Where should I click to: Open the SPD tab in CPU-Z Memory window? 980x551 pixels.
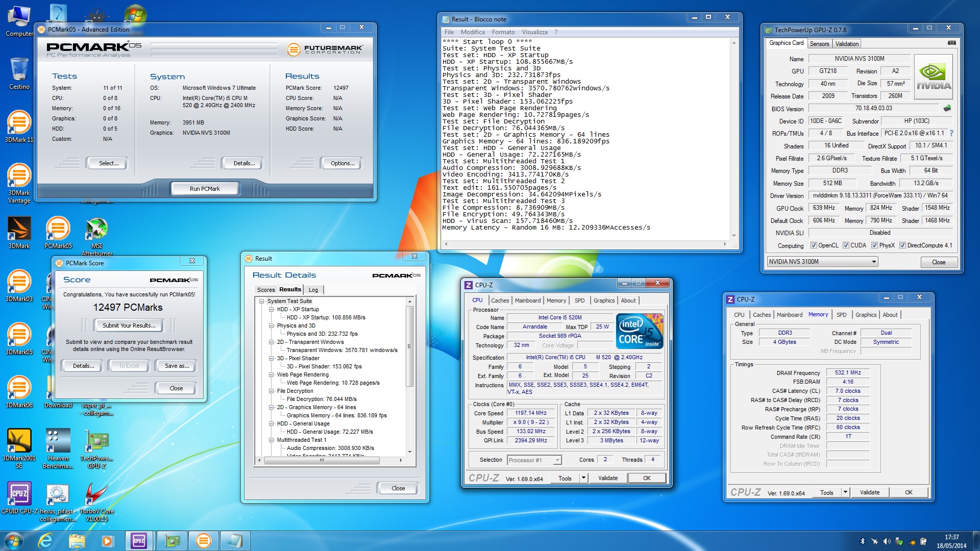coord(841,315)
